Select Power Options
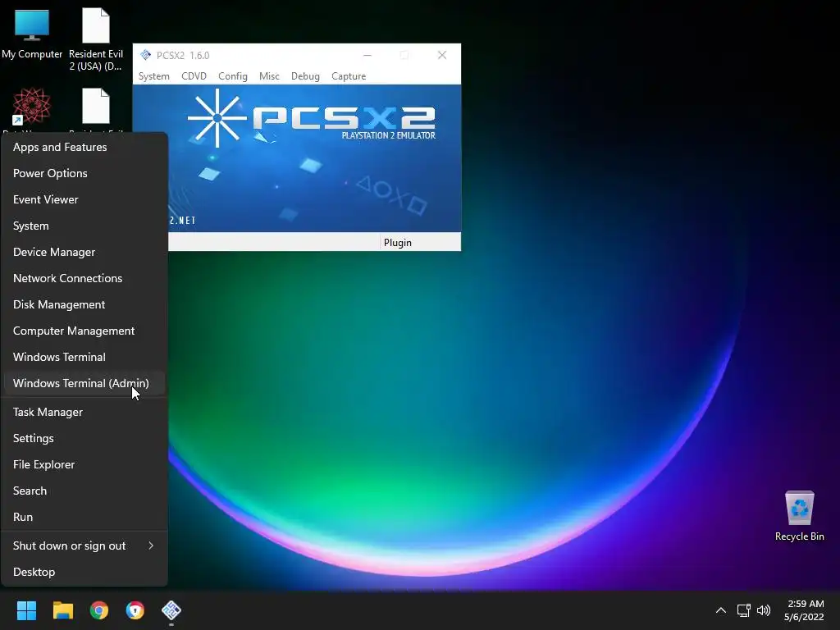Viewport: 840px width, 630px height. coord(84,173)
